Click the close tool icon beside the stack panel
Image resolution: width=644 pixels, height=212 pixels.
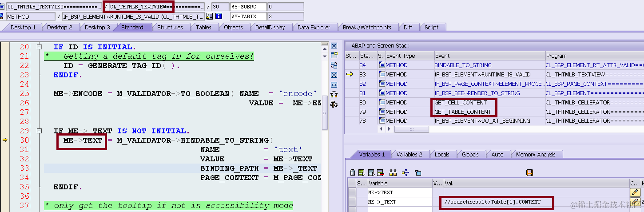tap(334, 46)
